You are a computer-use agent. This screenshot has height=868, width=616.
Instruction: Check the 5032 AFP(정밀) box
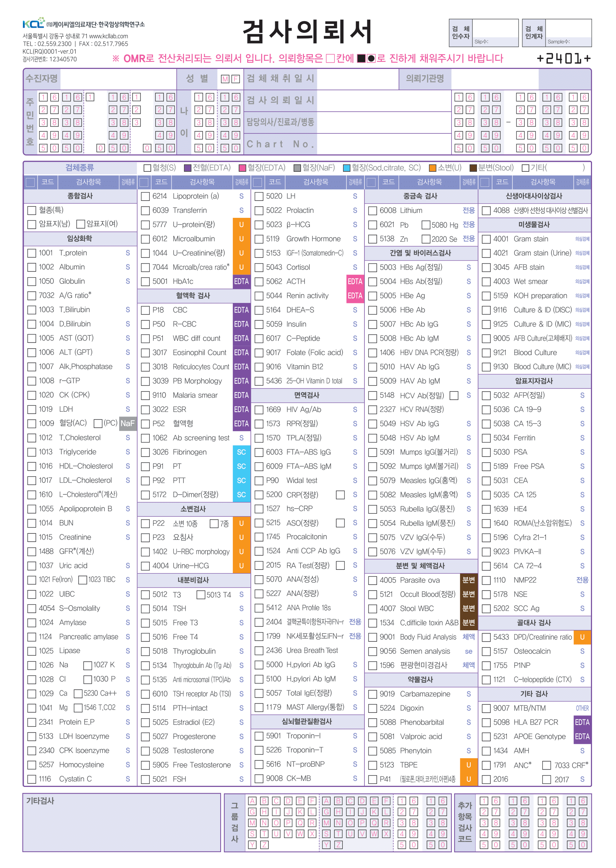coord(486,395)
